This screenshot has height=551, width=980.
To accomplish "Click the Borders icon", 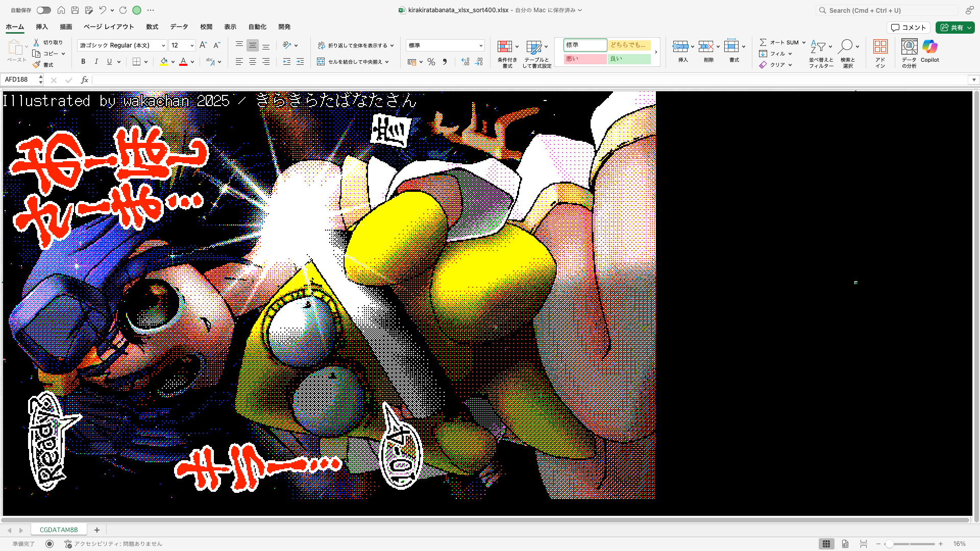I will pos(136,62).
